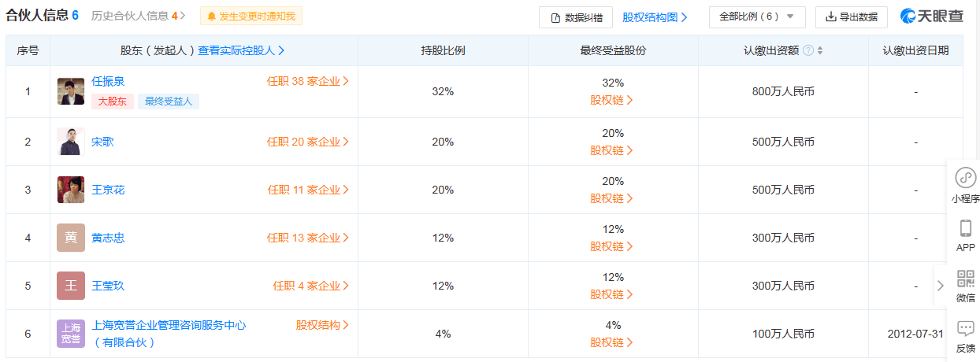980x362 pixels.
Task: Expand 任职 20 家企业 for 宋歌
Action: pyautogui.click(x=308, y=142)
